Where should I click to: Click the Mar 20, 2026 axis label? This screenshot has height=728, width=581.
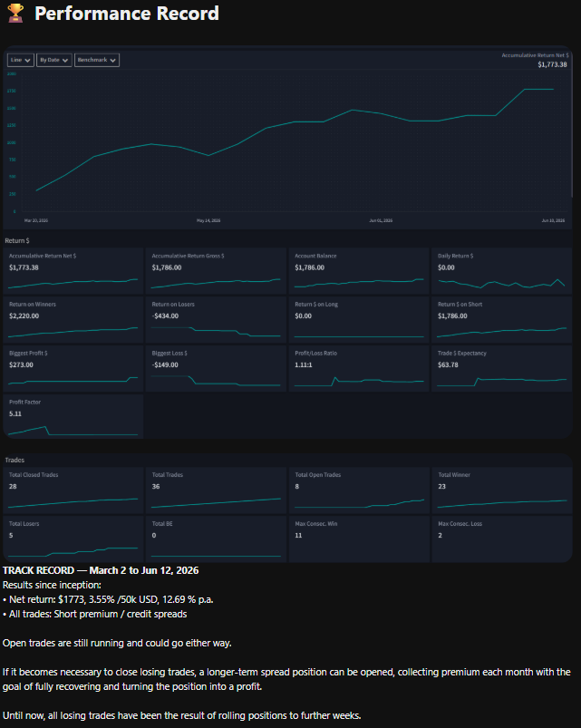coord(36,220)
